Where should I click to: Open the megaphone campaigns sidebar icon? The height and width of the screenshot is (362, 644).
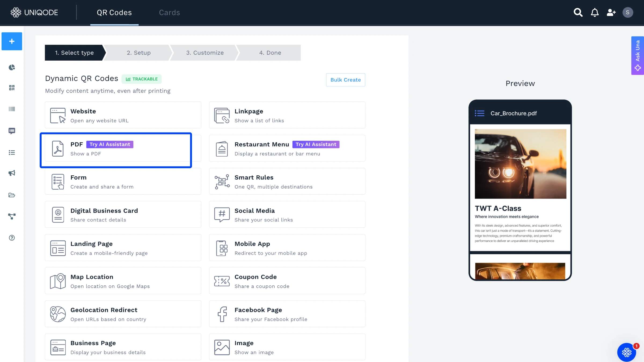click(12, 173)
